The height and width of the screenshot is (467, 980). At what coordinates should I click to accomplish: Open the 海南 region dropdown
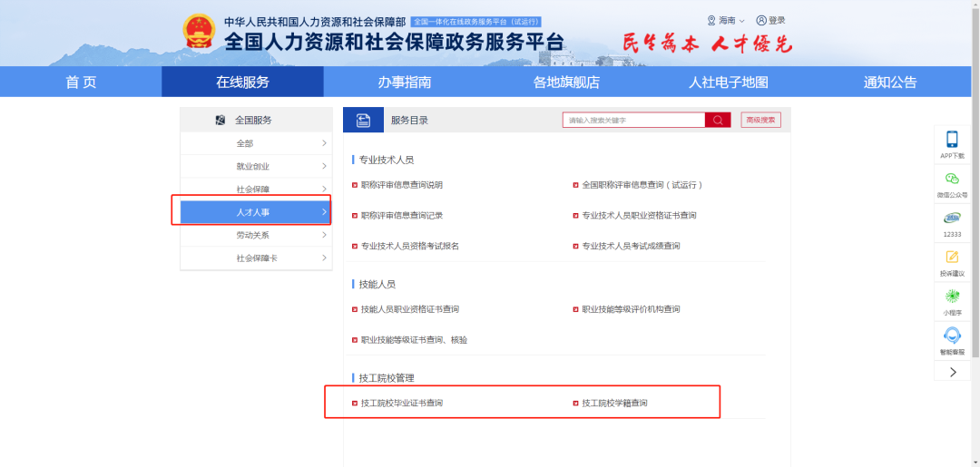click(x=726, y=20)
